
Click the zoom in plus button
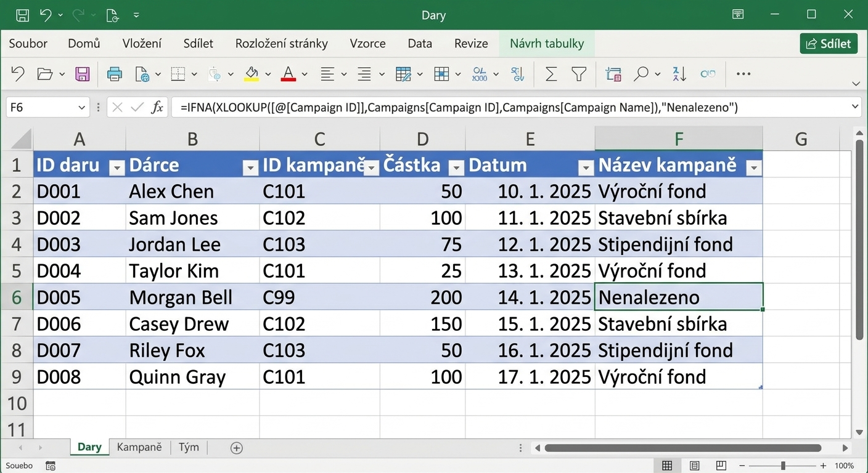pyautogui.click(x=823, y=466)
